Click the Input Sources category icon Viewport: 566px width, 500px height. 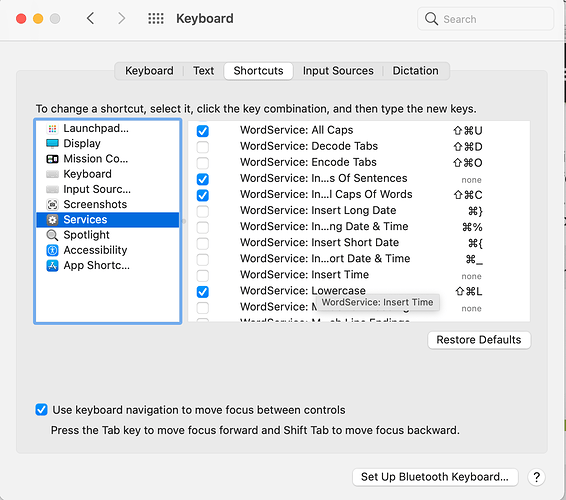tap(52, 190)
